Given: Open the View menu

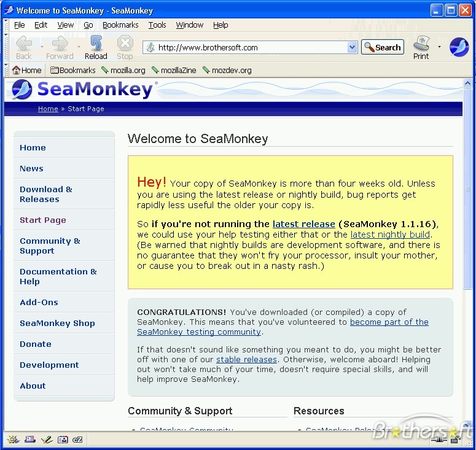Looking at the screenshot, I should click(65, 25).
